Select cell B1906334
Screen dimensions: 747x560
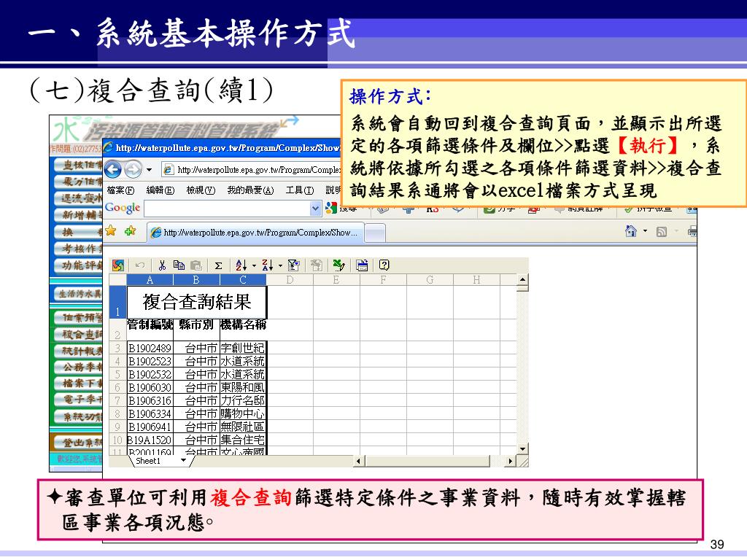(x=150, y=413)
